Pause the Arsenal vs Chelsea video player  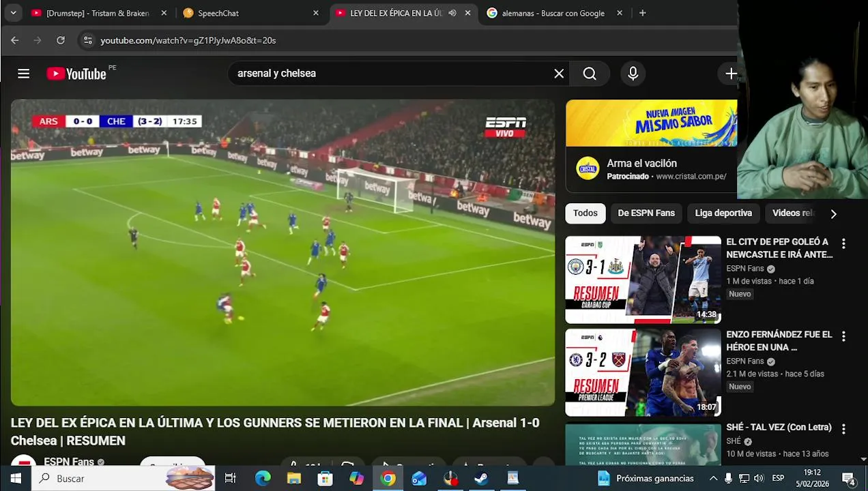283,252
